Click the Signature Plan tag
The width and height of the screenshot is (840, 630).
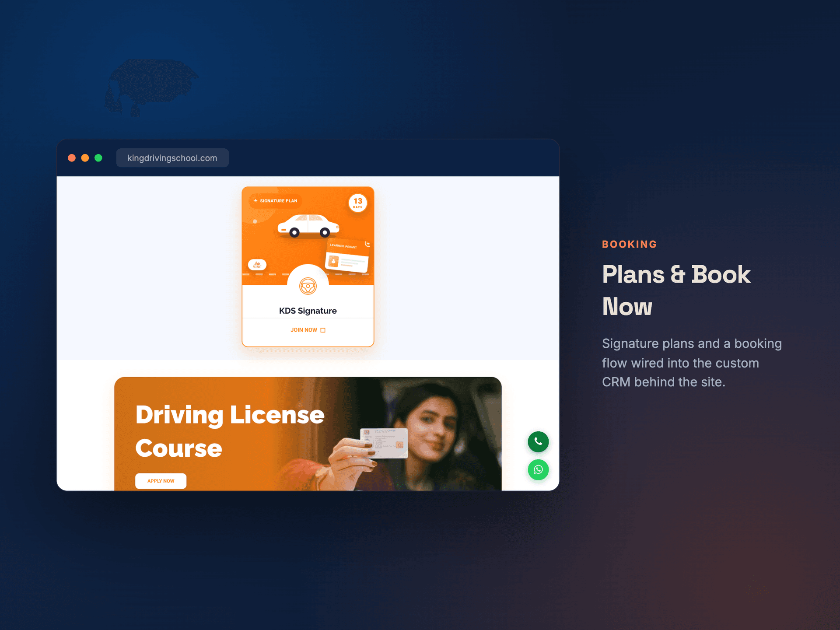point(276,201)
